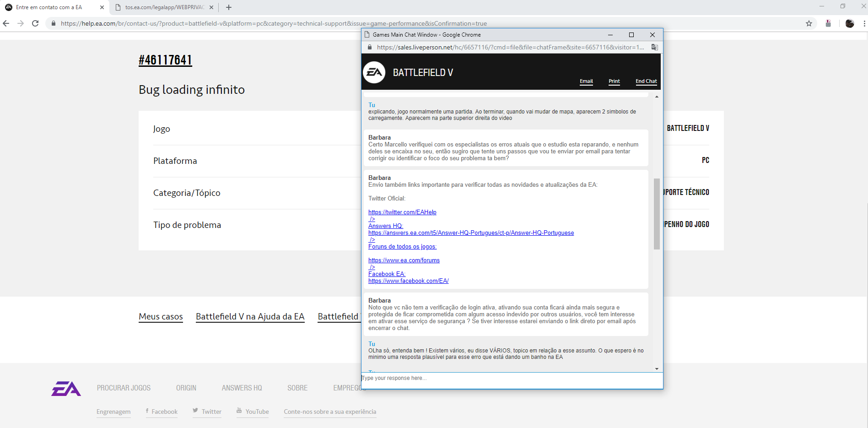Print the chat transcript

tap(614, 81)
